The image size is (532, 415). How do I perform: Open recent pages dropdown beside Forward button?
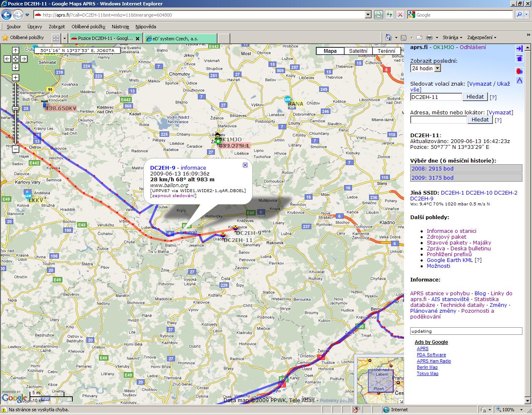click(x=27, y=15)
